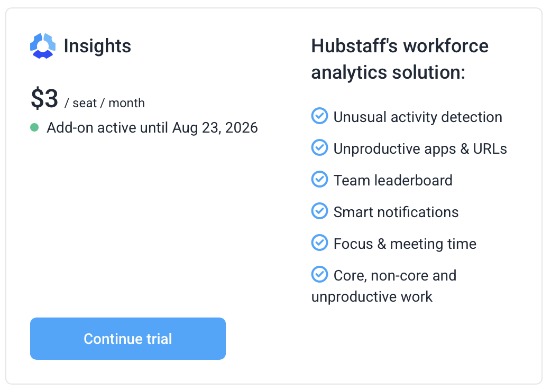This screenshot has height=392, width=551.
Task: Click the green add-on active status dot
Action: click(34, 127)
